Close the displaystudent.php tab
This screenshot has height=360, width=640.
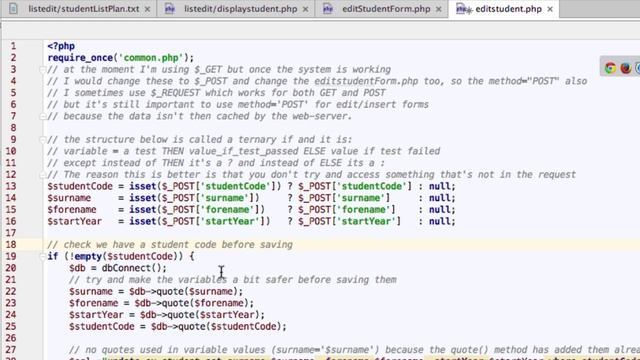pos(305,9)
